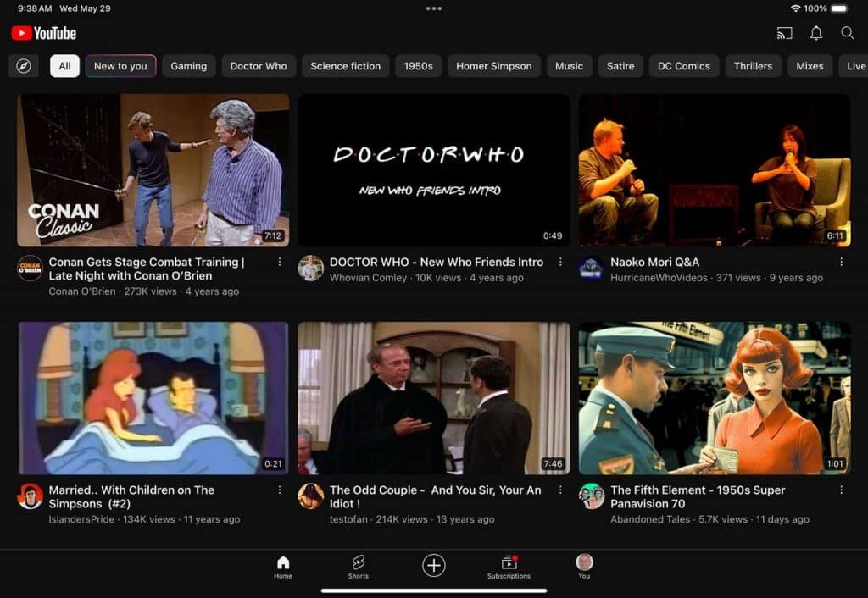Open title DOCTOR WHO - New Who Friends Intro

coord(437,263)
